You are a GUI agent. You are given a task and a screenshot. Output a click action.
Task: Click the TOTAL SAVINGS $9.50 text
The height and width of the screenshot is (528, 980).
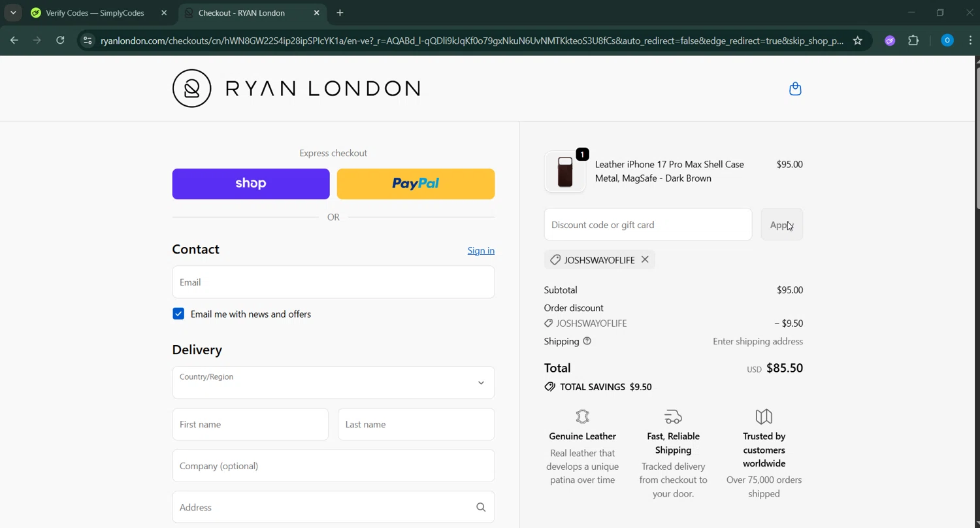point(606,387)
